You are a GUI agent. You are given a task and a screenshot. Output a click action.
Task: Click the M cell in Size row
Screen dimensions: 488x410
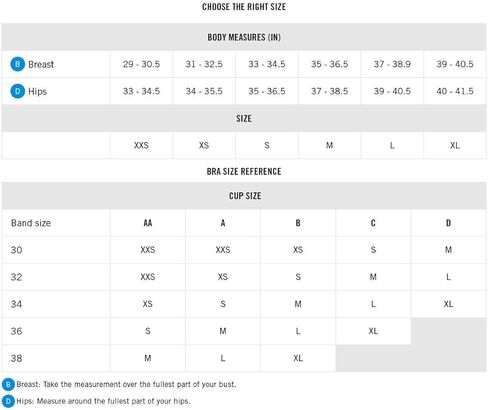tap(329, 145)
